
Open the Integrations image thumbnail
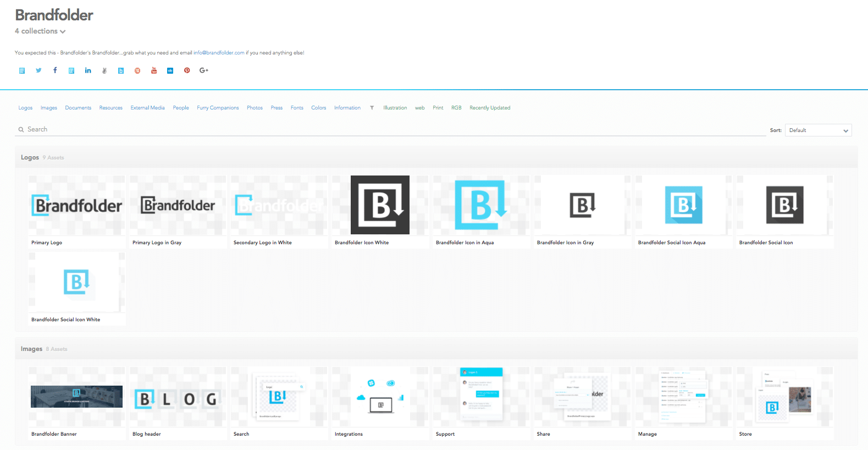tap(380, 397)
